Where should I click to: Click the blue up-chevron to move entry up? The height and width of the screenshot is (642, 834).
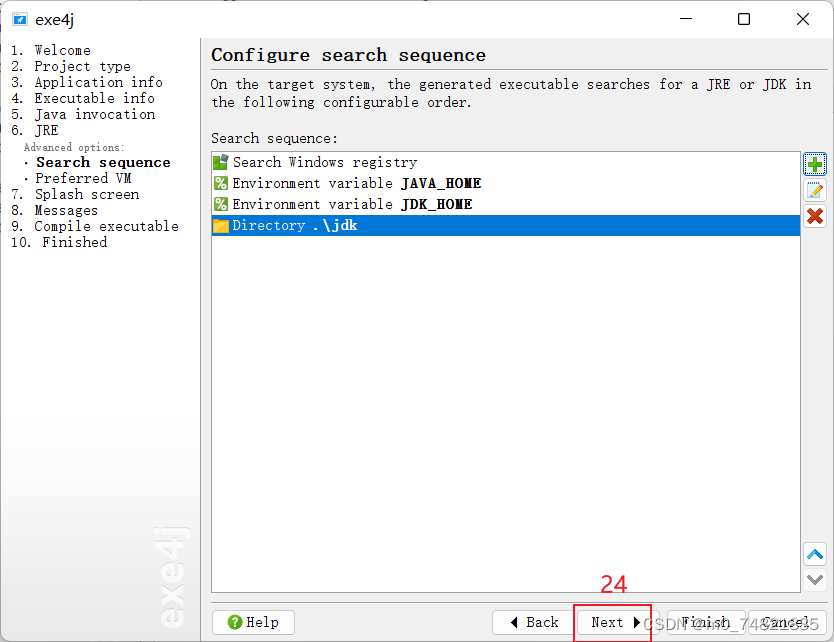click(815, 554)
